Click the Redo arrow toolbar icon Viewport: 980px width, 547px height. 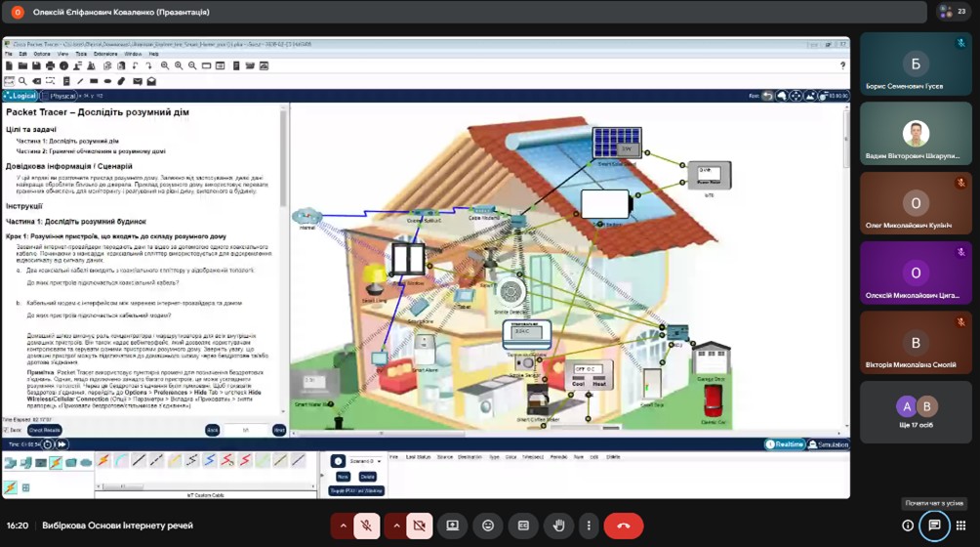(148, 65)
